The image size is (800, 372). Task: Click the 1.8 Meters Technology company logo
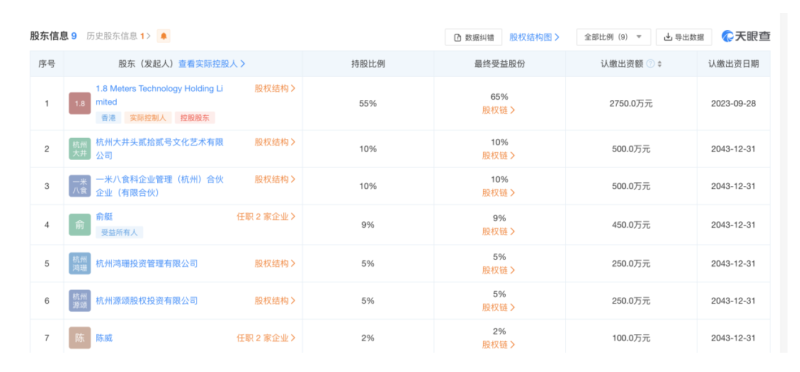(80, 104)
